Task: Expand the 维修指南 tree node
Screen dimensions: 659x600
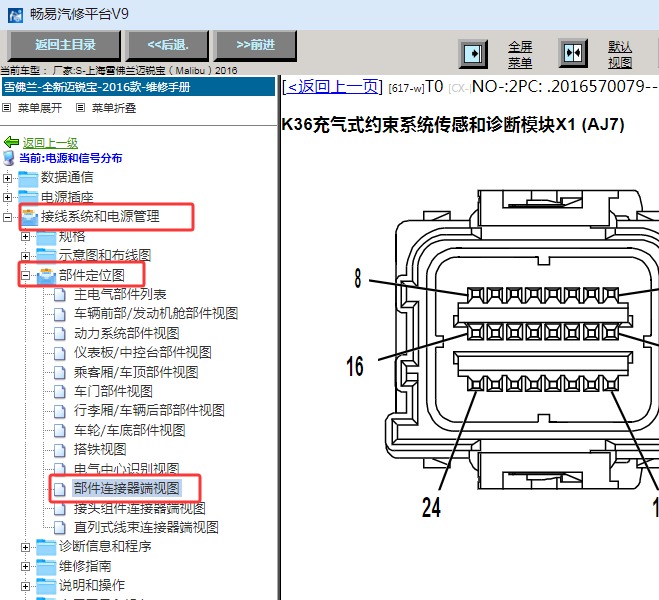Action: (25, 567)
